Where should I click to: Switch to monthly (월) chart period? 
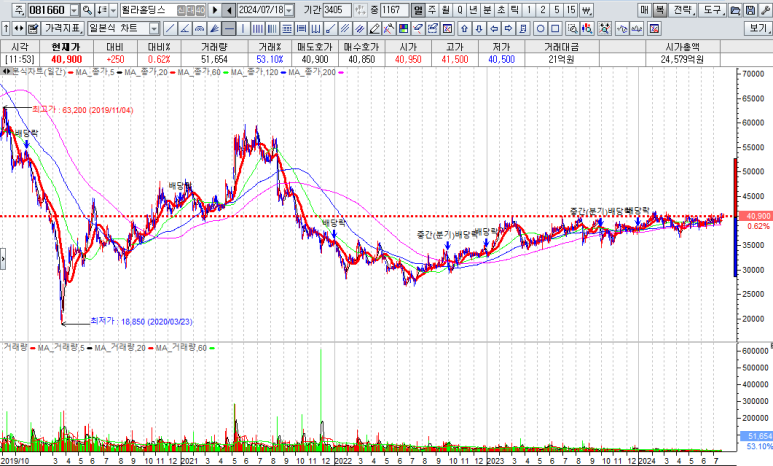pyautogui.click(x=445, y=9)
